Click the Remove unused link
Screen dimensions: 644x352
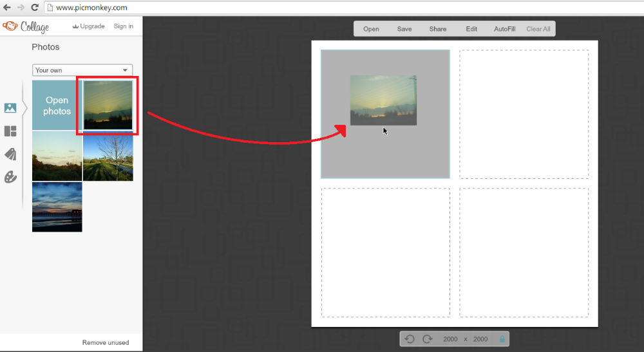pos(106,342)
